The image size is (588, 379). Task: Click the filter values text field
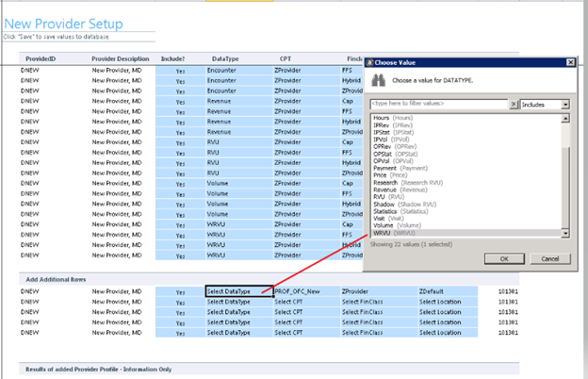tap(438, 105)
